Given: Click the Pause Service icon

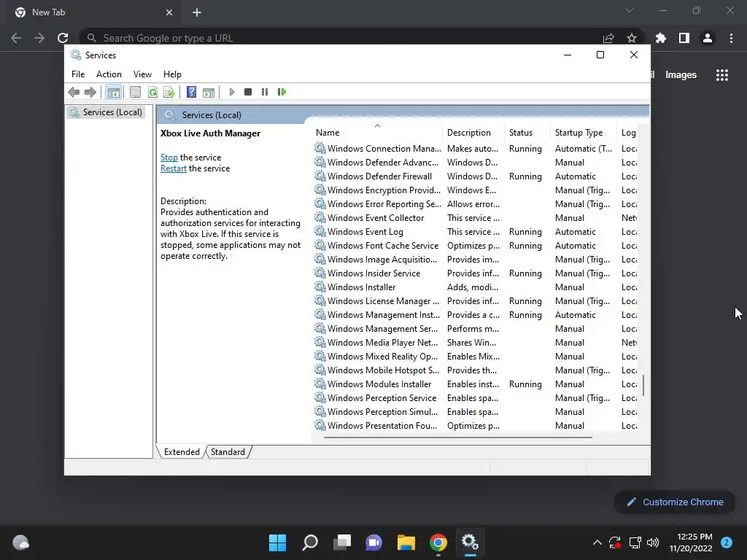Looking at the screenshot, I should 265,92.
